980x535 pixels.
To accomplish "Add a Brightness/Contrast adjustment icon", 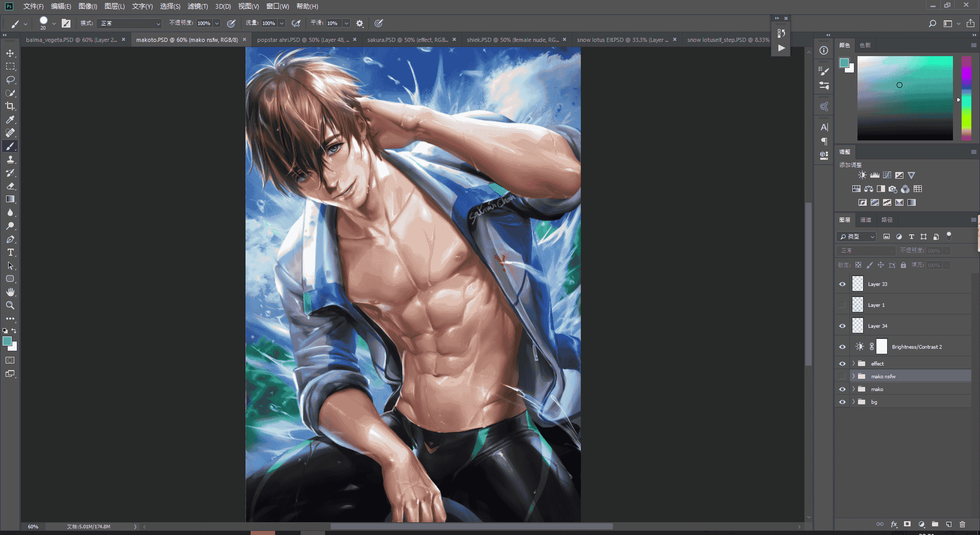I will pyautogui.click(x=862, y=175).
